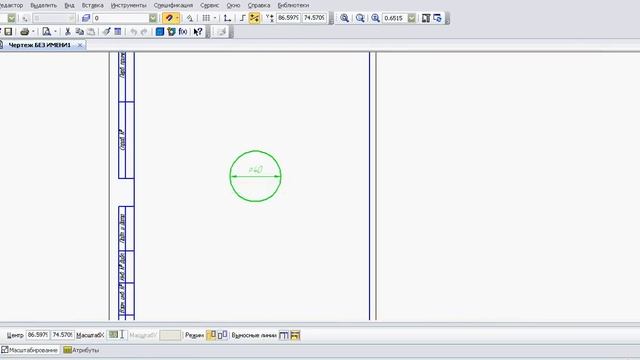Close the Чертеж БЕЗ ИМЕНИ1 tab

[x=80, y=45]
